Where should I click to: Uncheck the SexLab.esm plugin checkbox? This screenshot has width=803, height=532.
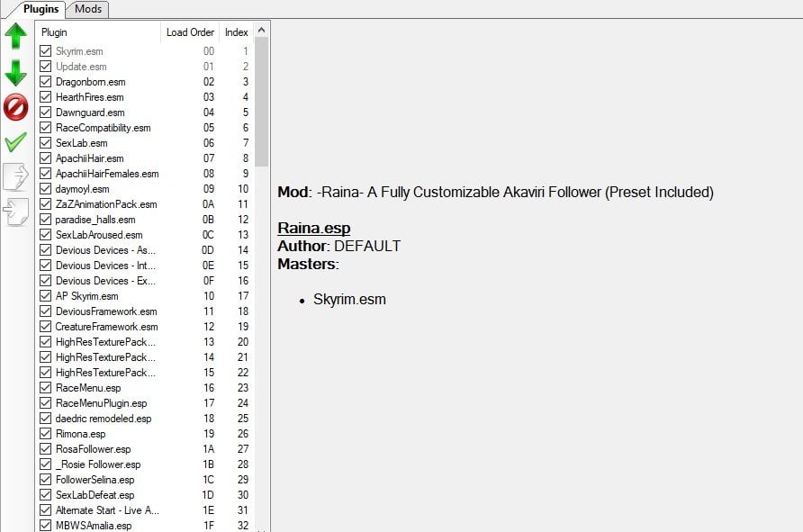pyautogui.click(x=46, y=143)
